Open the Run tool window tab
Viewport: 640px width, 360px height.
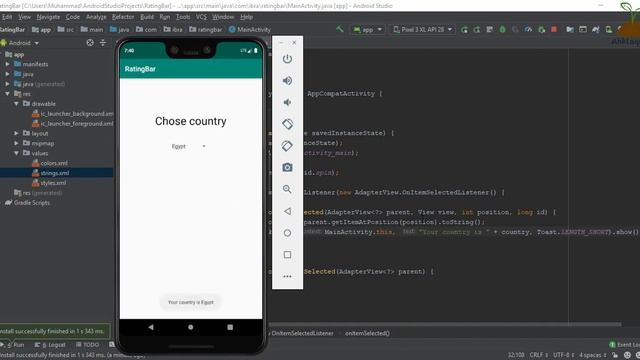click(x=14, y=344)
